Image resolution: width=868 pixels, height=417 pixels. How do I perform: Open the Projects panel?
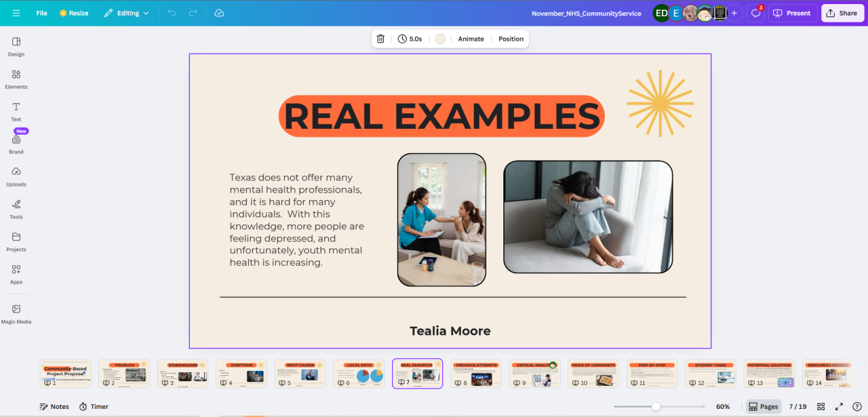(x=16, y=241)
